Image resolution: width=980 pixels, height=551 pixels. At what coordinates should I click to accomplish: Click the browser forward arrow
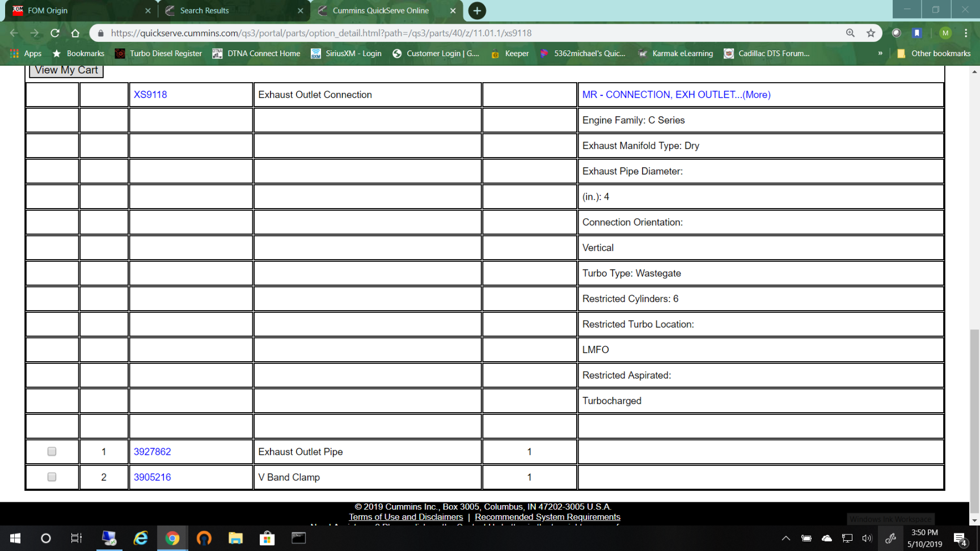coord(35,33)
